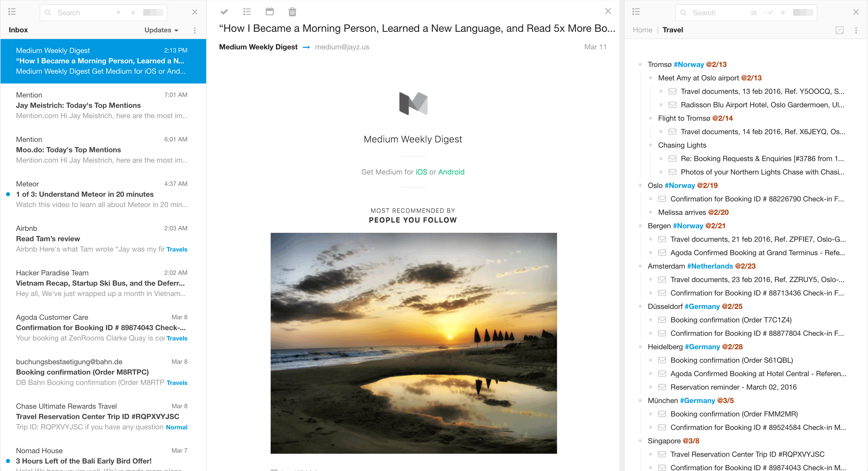Toggle unread dot filter in Inbox search
This screenshot has width=868, height=471.
[x=118, y=12]
